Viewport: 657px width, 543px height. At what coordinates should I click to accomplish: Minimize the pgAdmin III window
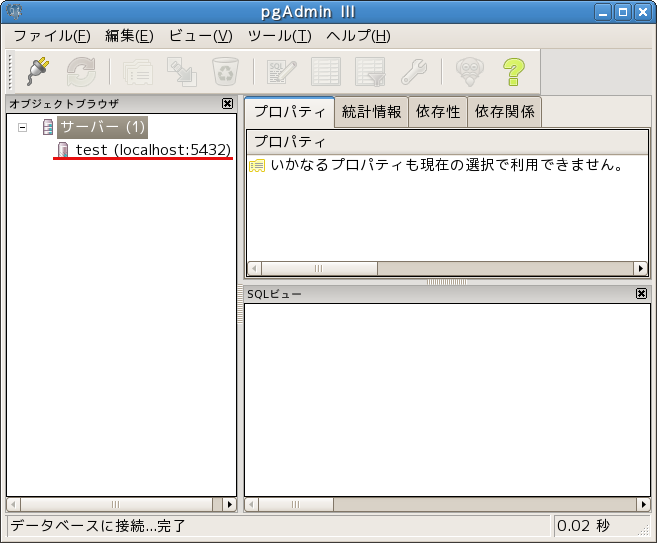(x=603, y=12)
